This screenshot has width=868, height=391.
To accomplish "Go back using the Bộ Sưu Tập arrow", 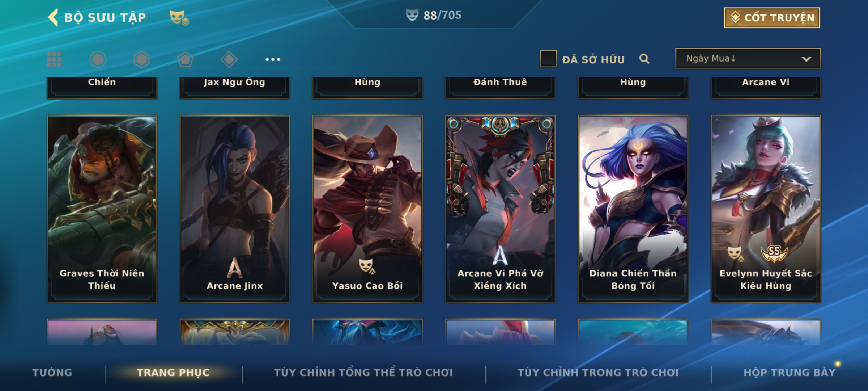I will coord(53,17).
